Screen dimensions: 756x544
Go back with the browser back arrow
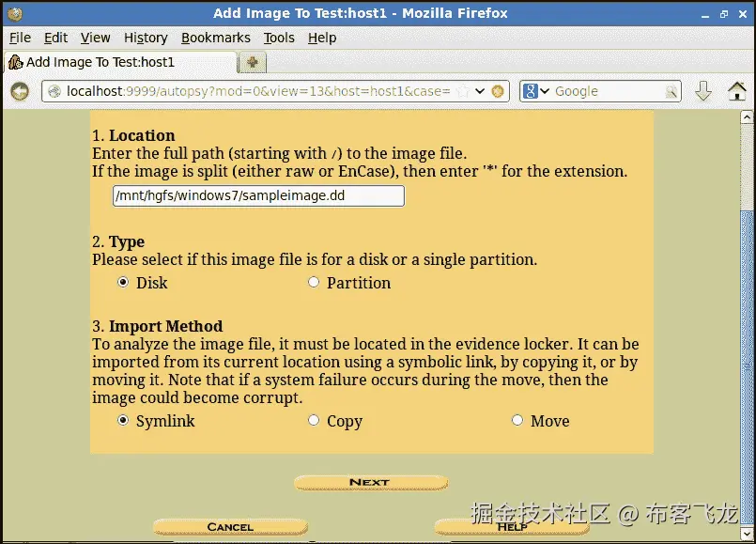(20, 91)
